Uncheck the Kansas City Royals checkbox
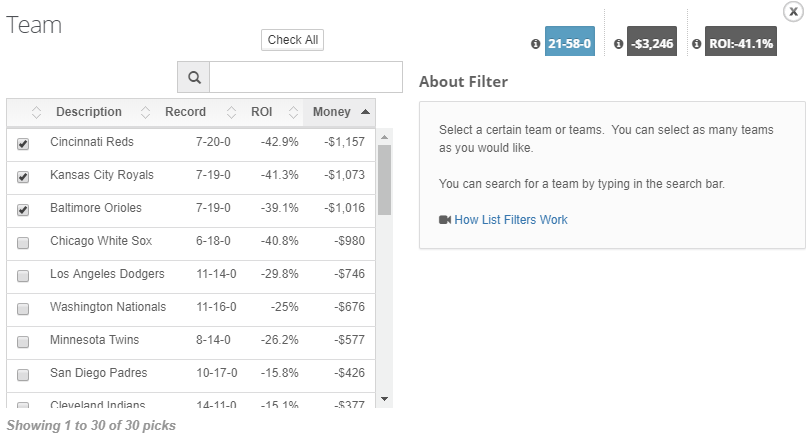This screenshot has height=438, width=810. coord(23,177)
